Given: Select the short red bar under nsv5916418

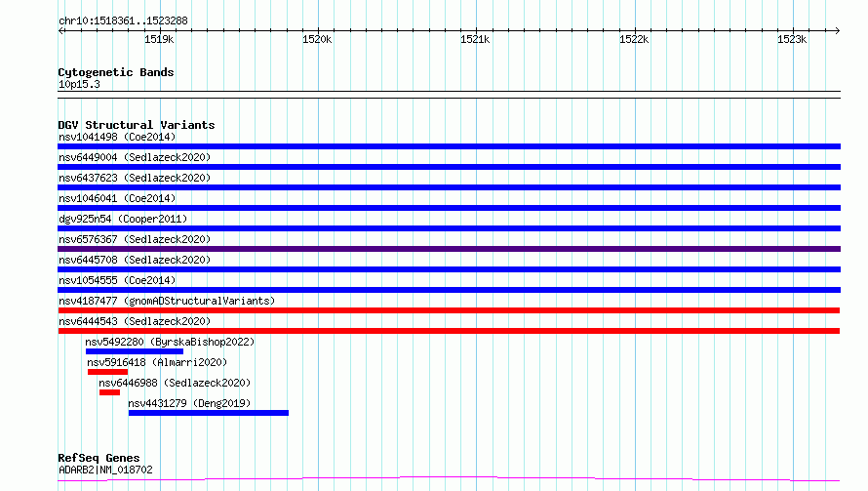Looking at the screenshot, I should (x=107, y=372).
